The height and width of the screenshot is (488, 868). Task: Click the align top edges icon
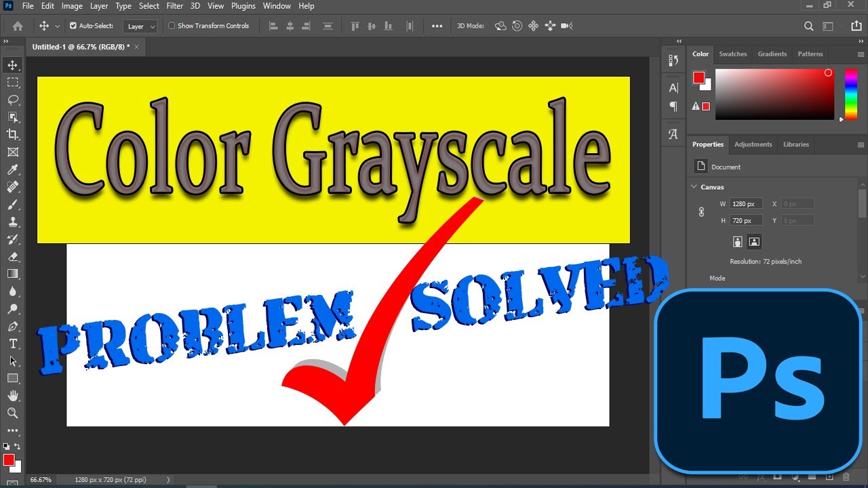tap(355, 26)
